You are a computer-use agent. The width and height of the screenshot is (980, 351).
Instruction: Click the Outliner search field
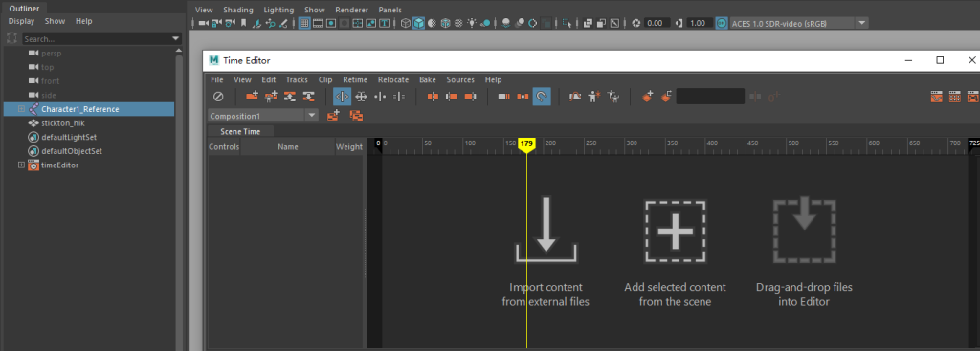[97, 38]
